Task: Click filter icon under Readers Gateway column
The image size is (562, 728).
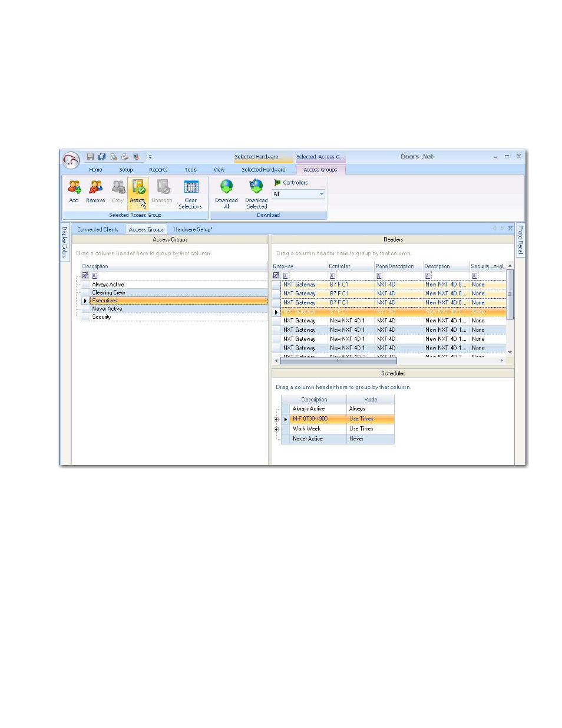Action: [286, 276]
